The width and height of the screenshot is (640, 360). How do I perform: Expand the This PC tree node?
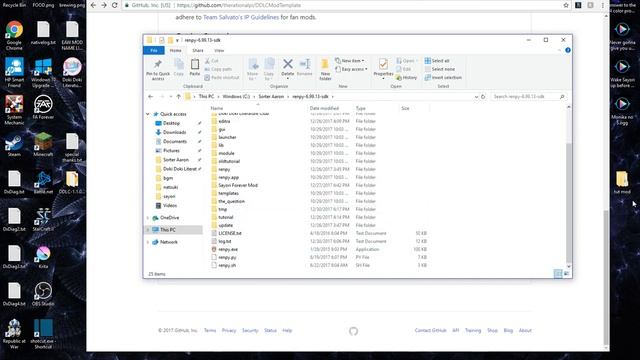click(x=148, y=230)
